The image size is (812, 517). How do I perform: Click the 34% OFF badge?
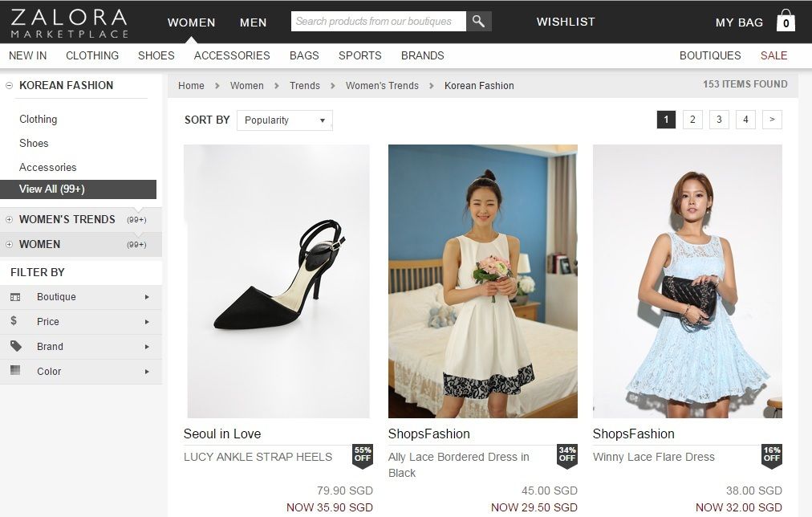567,457
